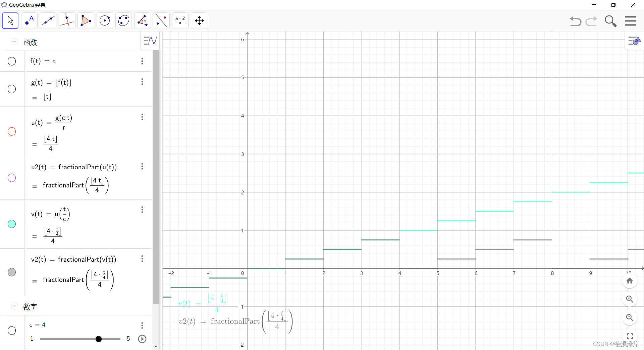
Task: Select the Point tool
Action: click(x=29, y=21)
